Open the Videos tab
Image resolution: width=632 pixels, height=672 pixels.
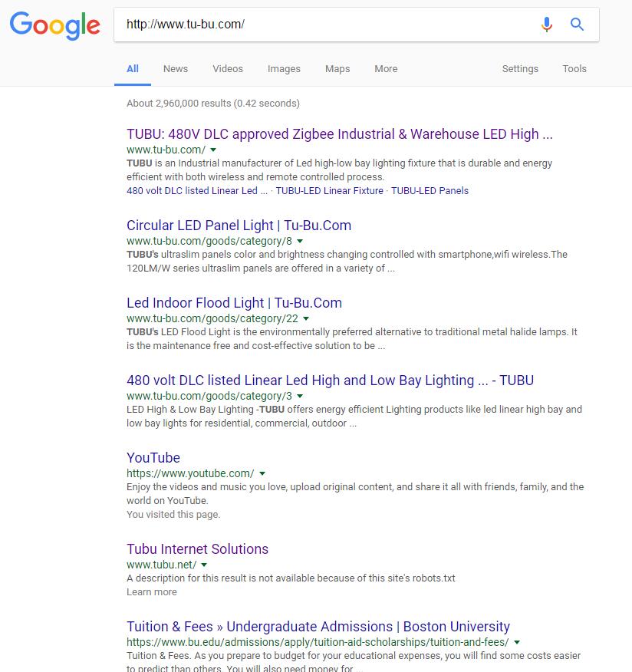tap(228, 68)
